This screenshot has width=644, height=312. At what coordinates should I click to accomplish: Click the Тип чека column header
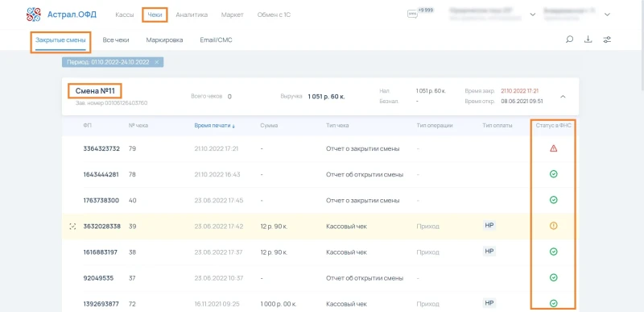[337, 126]
